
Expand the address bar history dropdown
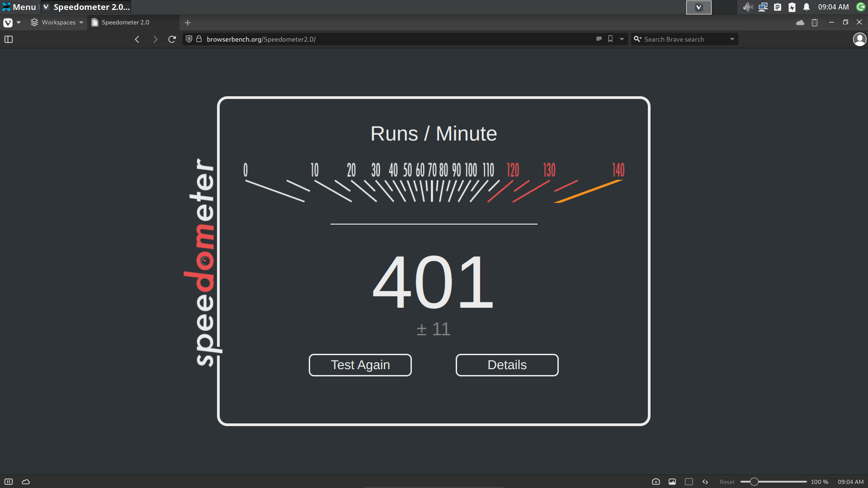click(622, 39)
